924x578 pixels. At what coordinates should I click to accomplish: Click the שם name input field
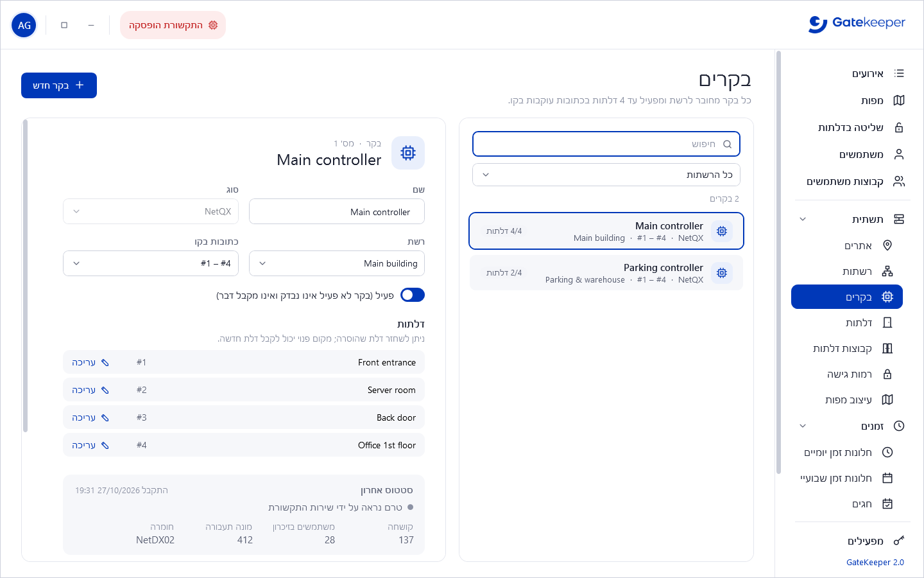coord(337,211)
